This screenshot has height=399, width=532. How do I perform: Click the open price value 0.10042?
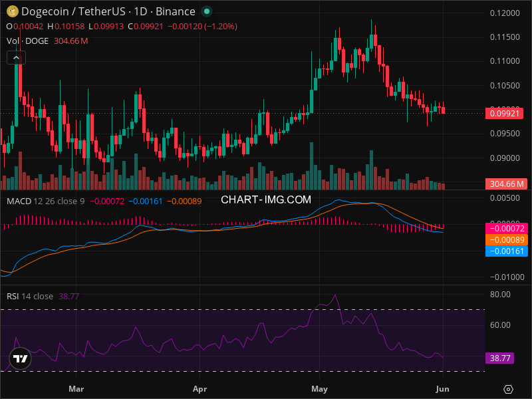coord(28,27)
